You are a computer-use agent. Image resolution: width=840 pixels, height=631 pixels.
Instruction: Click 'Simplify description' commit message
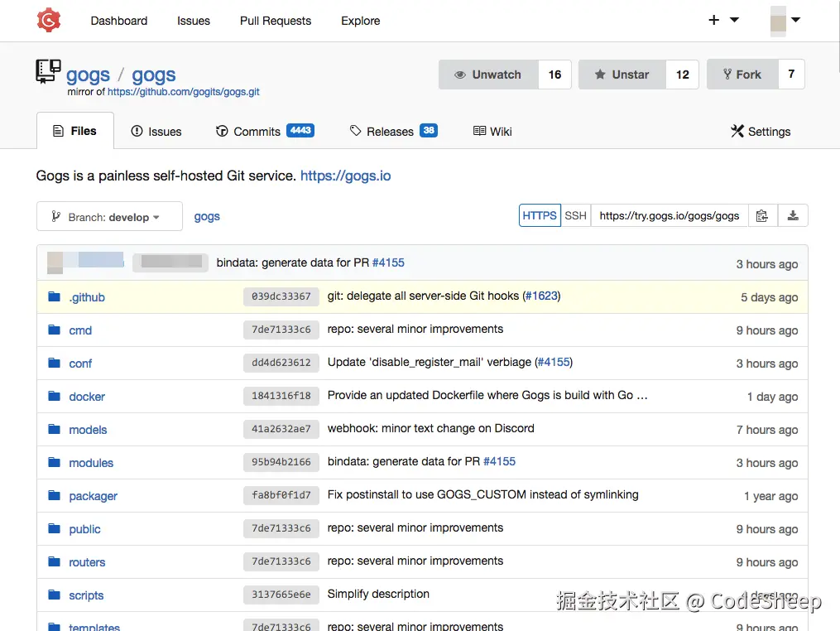[378, 594]
